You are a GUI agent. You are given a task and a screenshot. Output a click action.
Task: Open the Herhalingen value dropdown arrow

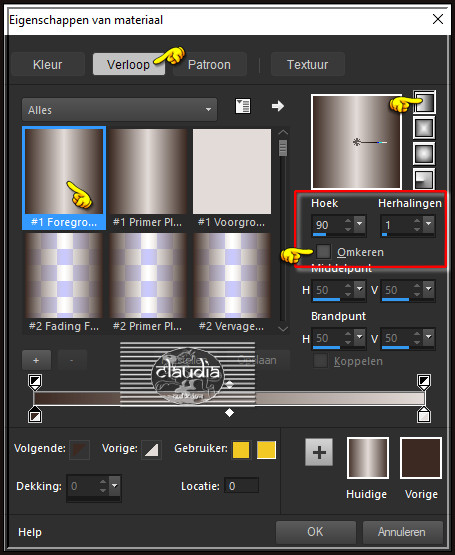[x=429, y=224]
